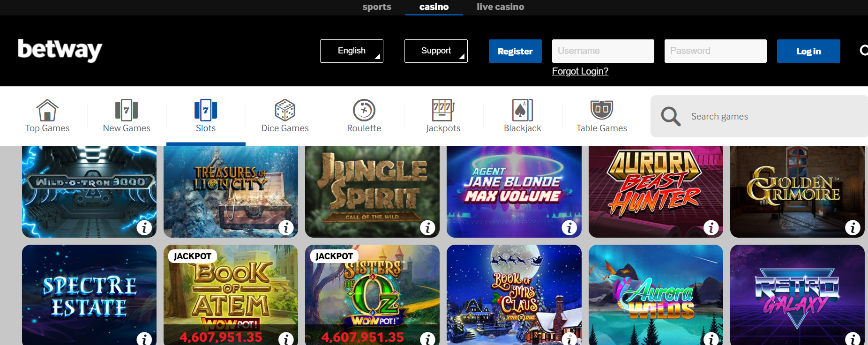Select the Jackpots slot machine icon

coord(443,111)
